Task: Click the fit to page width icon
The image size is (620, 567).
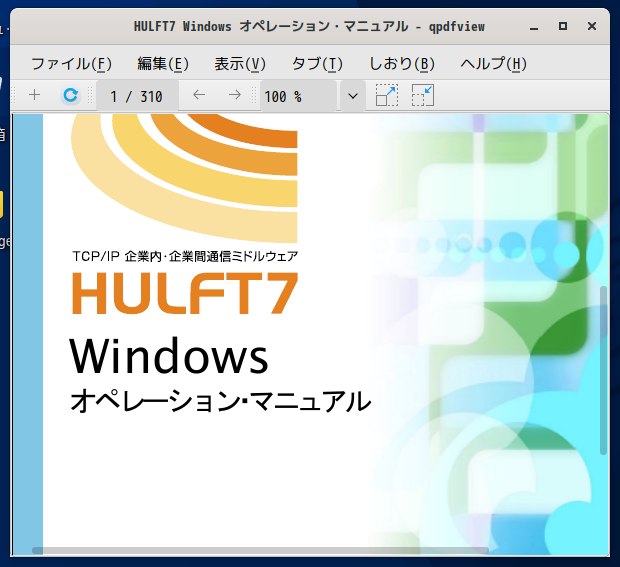Action: pyautogui.click(x=387, y=95)
